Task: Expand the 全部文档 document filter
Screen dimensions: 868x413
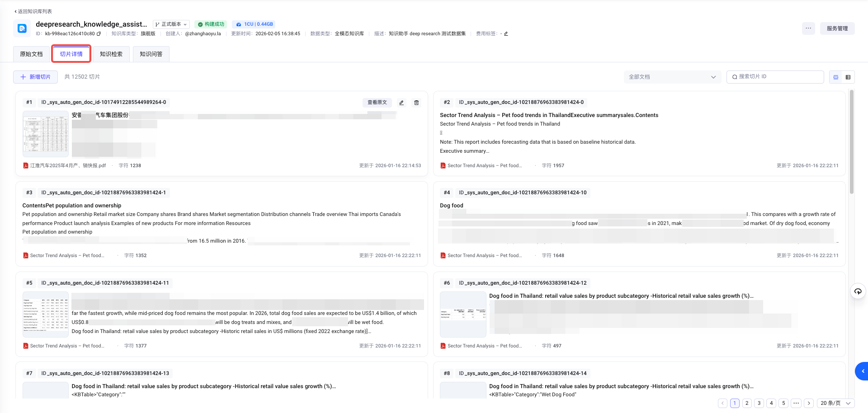Action: [x=672, y=77]
